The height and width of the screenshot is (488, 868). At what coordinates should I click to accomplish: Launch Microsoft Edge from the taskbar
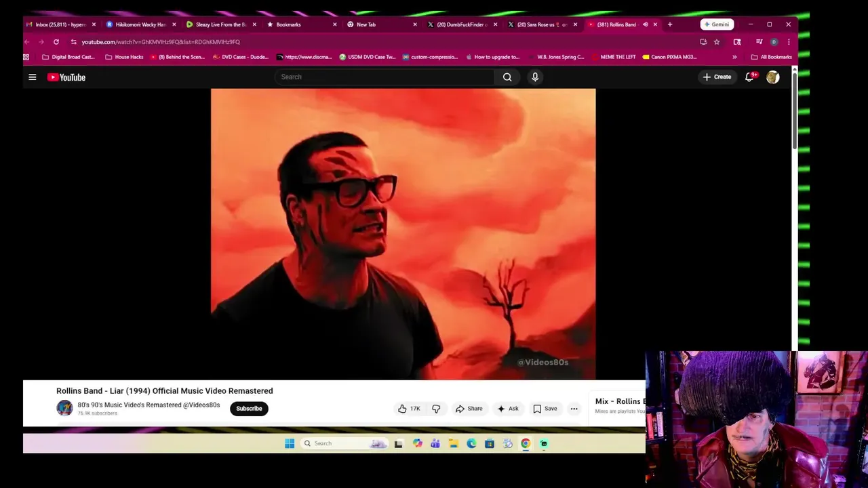[x=471, y=443]
